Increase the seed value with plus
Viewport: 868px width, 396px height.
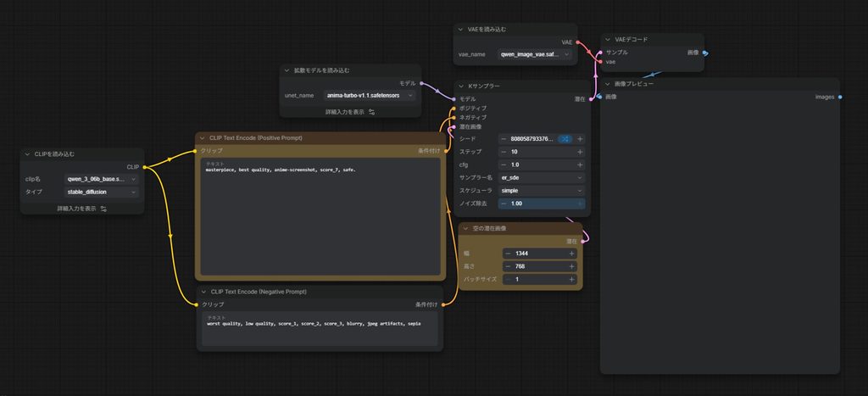[x=580, y=139]
